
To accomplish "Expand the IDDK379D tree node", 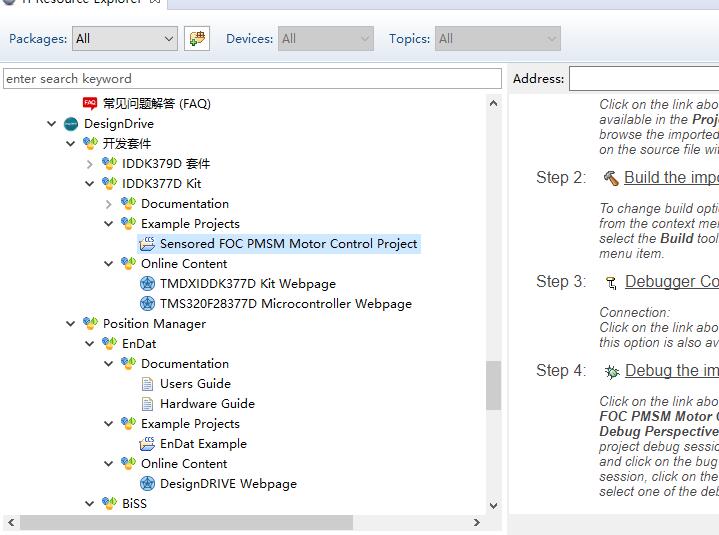I will pos(90,164).
